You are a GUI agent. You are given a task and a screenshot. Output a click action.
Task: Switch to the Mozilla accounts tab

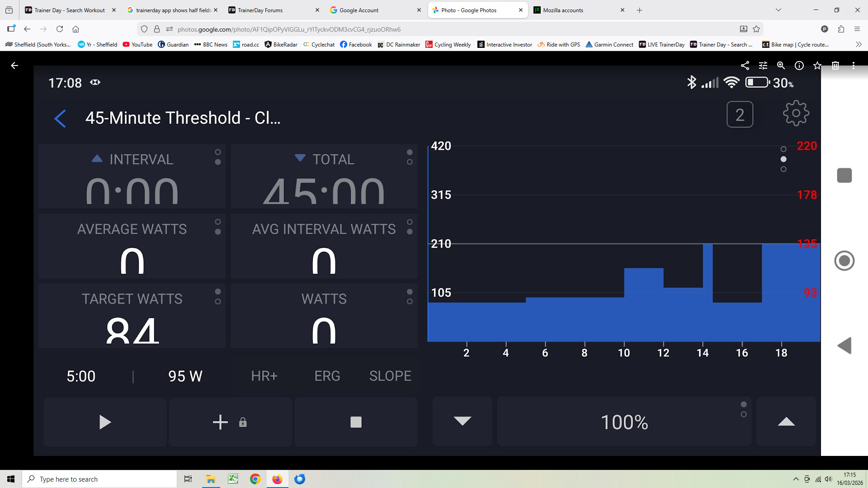click(x=563, y=10)
